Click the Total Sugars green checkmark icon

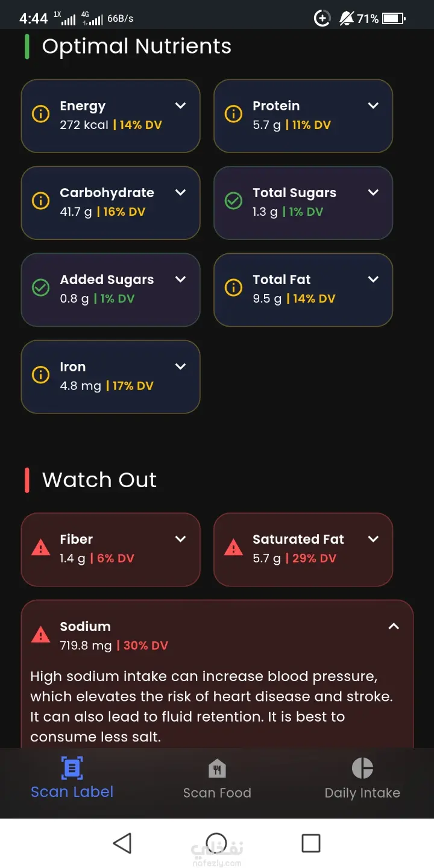(233, 201)
